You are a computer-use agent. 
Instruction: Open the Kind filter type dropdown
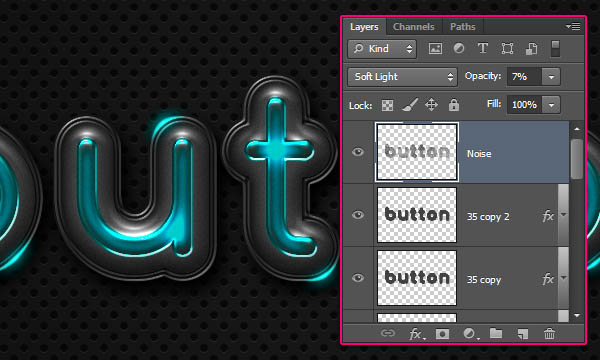pyautogui.click(x=382, y=49)
